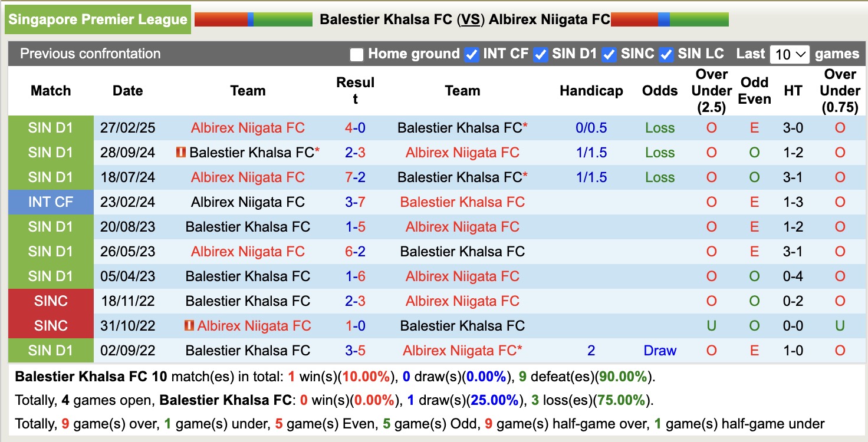Select the SIN D1 badge on the 02/09/22 row
The width and height of the screenshot is (868, 442).
51,350
